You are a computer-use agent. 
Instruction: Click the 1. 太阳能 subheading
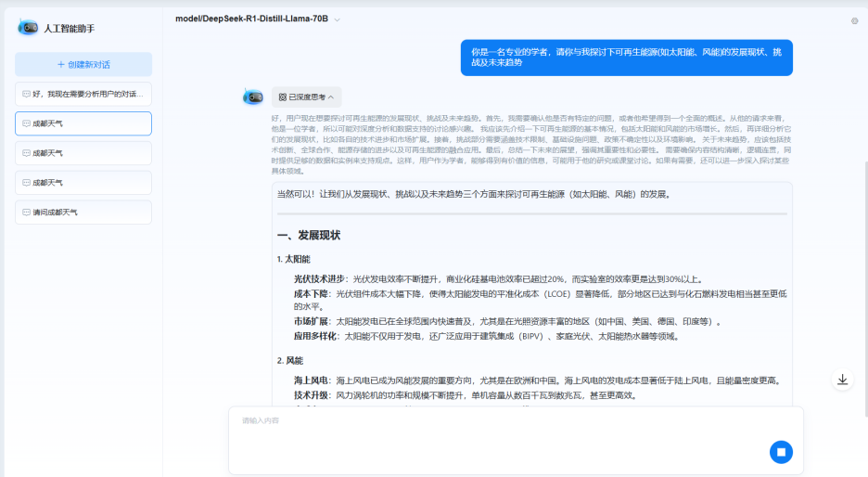point(293,259)
